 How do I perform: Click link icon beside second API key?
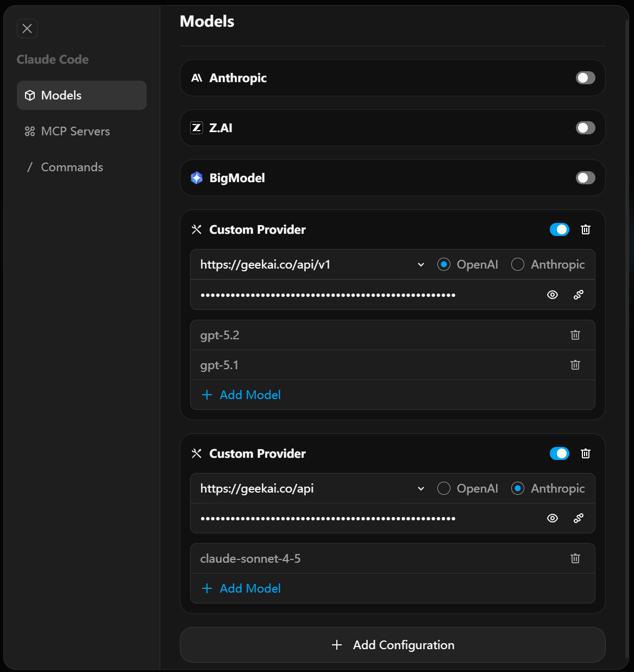tap(579, 518)
